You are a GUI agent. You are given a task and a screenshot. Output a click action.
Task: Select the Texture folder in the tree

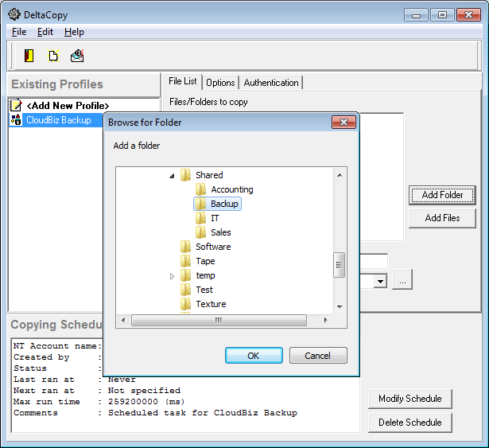pyautogui.click(x=211, y=304)
